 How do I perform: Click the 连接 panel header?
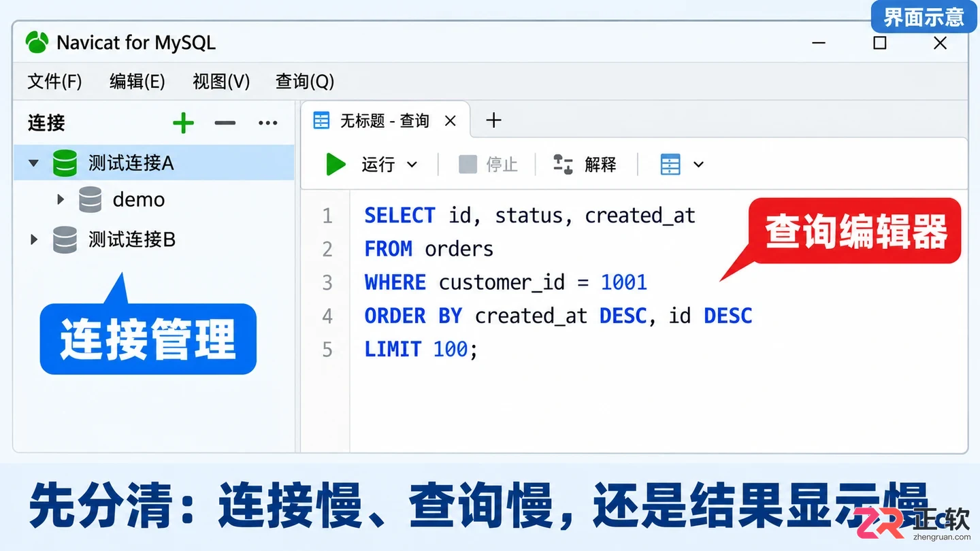pos(46,123)
